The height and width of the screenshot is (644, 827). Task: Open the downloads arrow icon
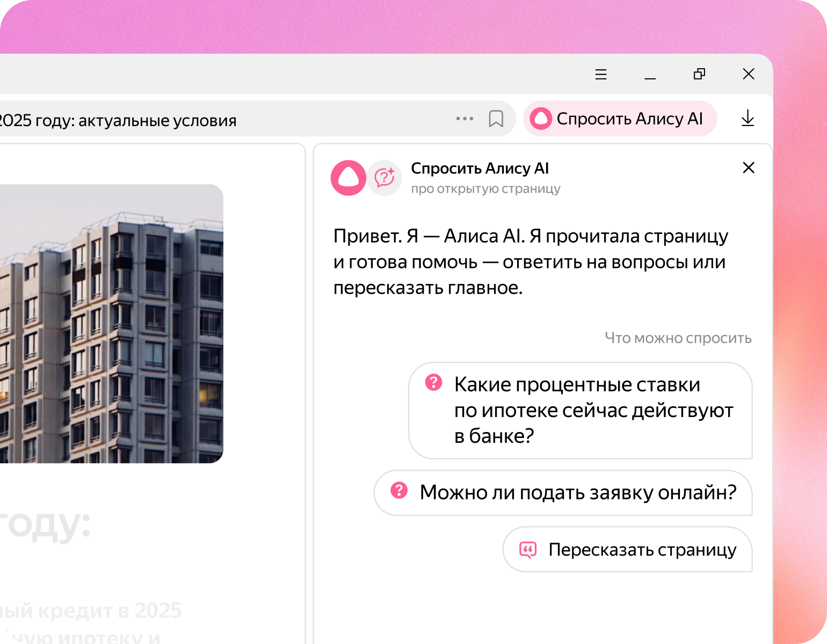click(748, 119)
